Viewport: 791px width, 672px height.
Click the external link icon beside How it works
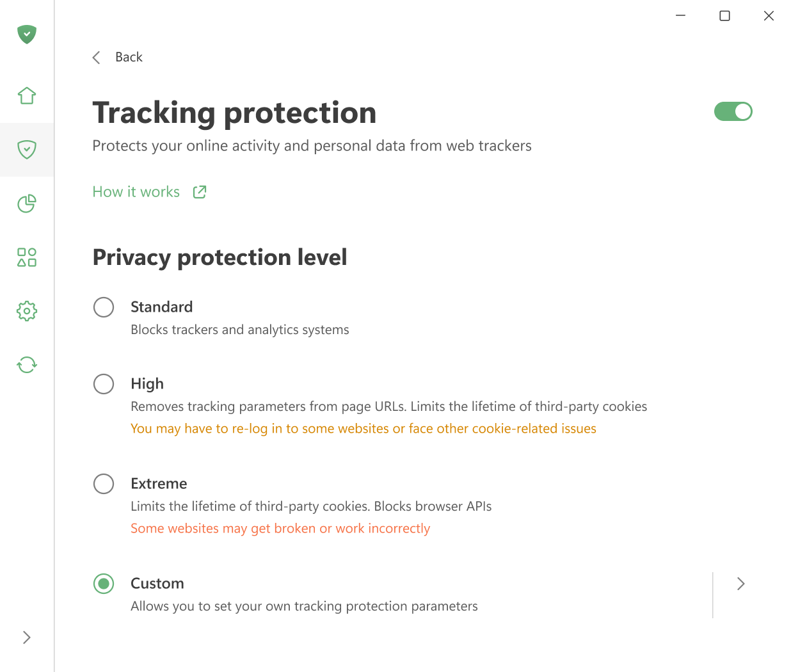[199, 191]
